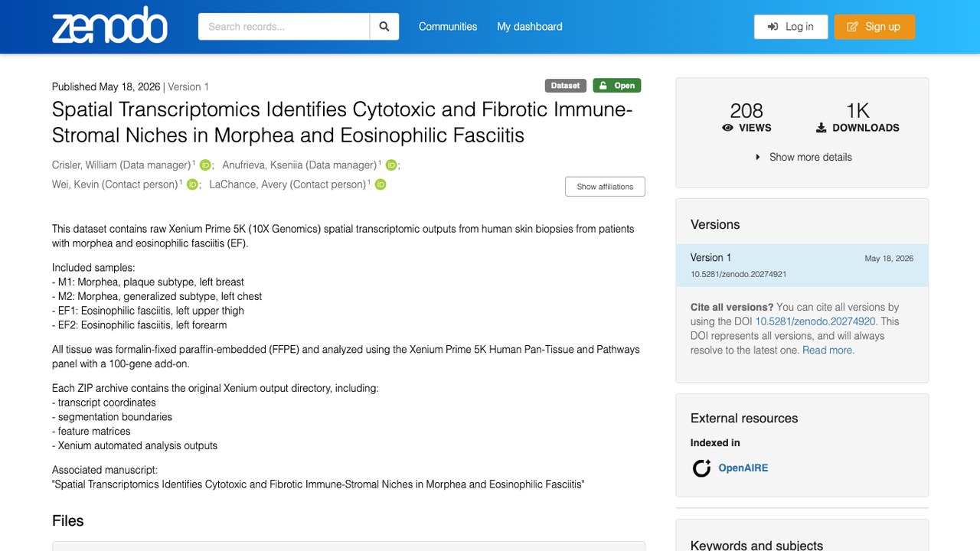
Task: Open ORCID icon next to Wei, Kevin
Action: (193, 184)
